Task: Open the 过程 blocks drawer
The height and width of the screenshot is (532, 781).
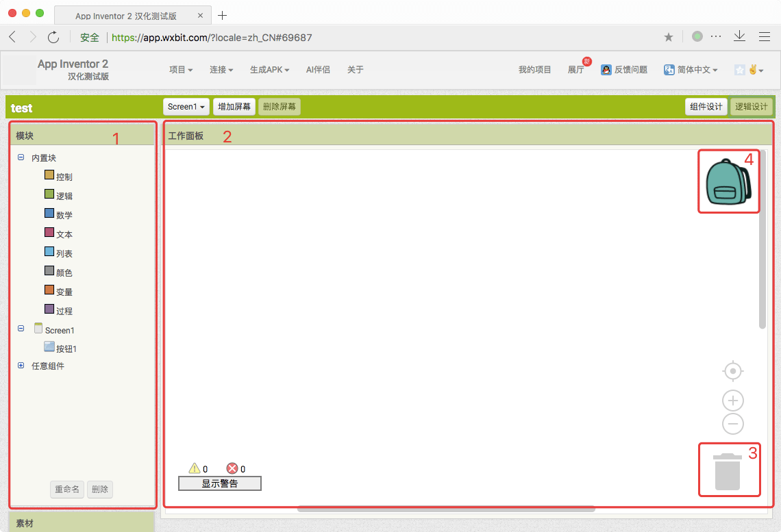Action: click(x=64, y=311)
